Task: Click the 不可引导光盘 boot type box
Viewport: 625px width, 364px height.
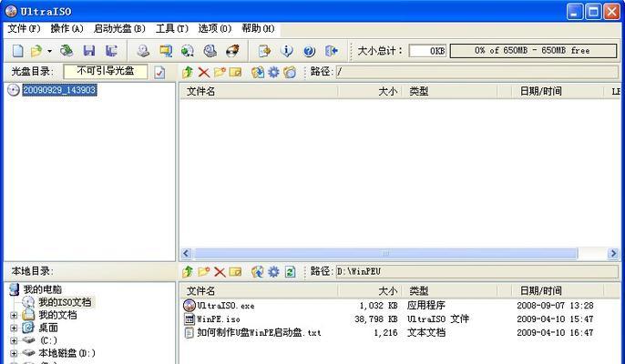Action: pyautogui.click(x=106, y=72)
